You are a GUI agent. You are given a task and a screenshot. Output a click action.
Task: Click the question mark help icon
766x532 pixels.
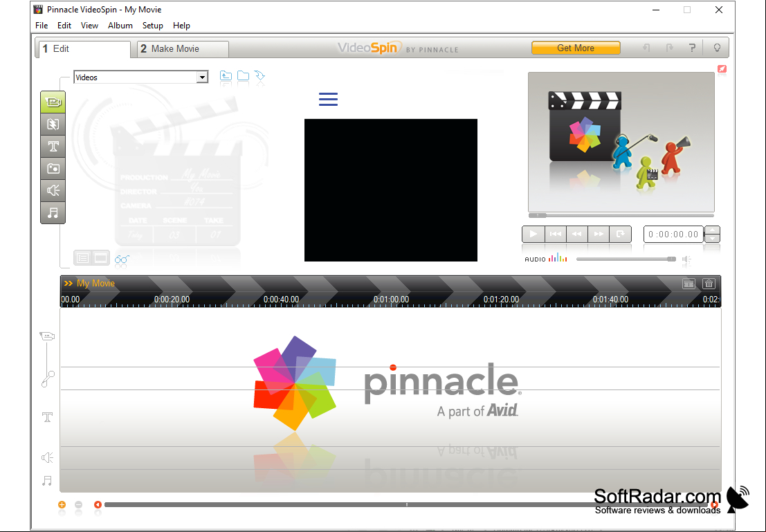coord(692,48)
